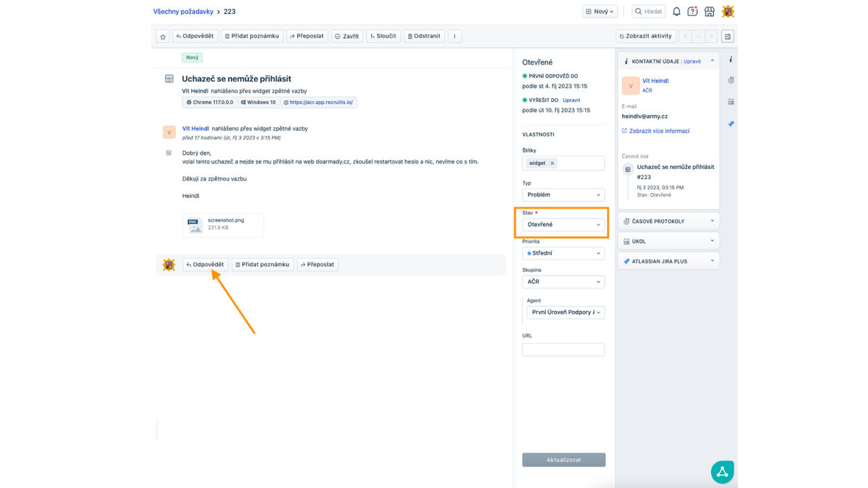
Task: Click the green Freshworks switcher bubble
Action: coord(721,471)
